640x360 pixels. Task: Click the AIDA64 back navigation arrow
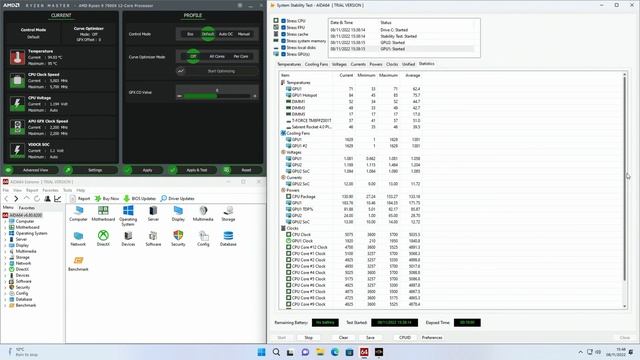click(x=6, y=199)
